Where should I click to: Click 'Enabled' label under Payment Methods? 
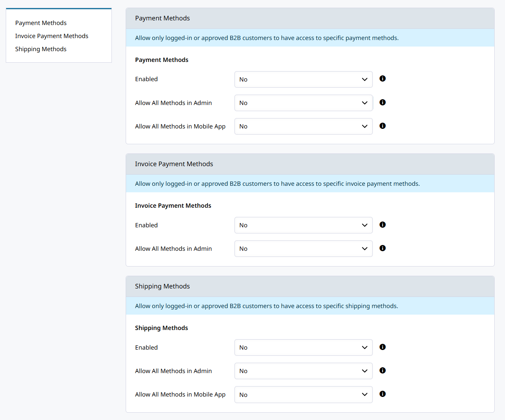(x=146, y=79)
